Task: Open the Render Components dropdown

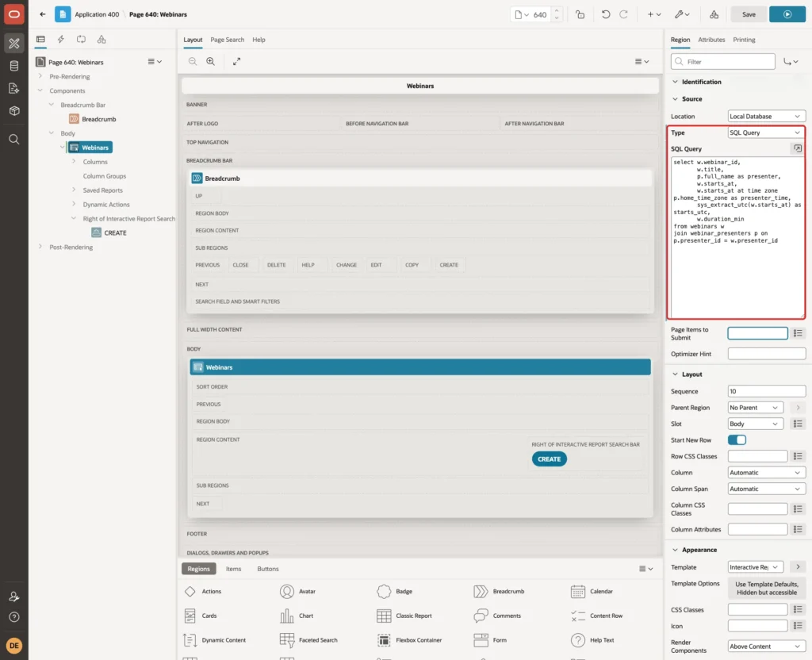Action: point(767,647)
